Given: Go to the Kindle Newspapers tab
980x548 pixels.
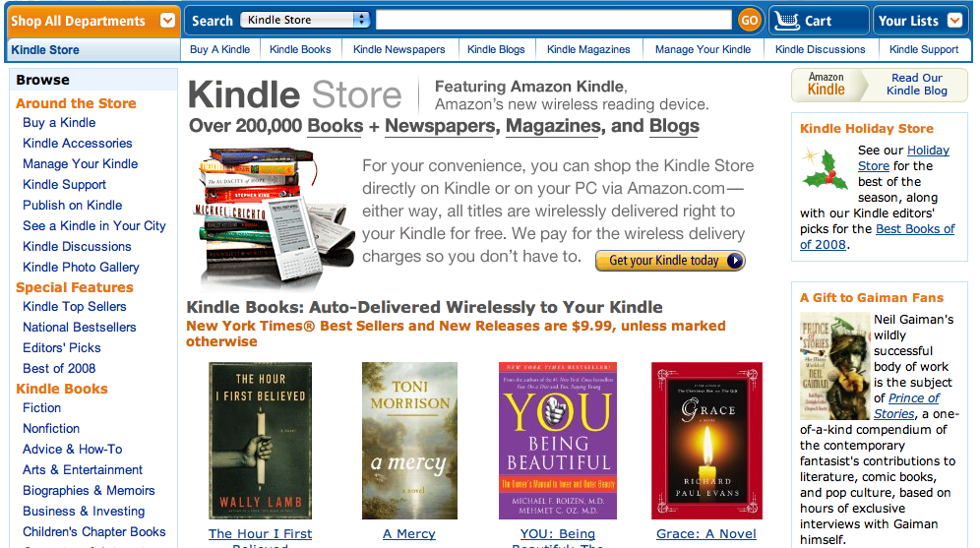Looking at the screenshot, I should (398, 49).
